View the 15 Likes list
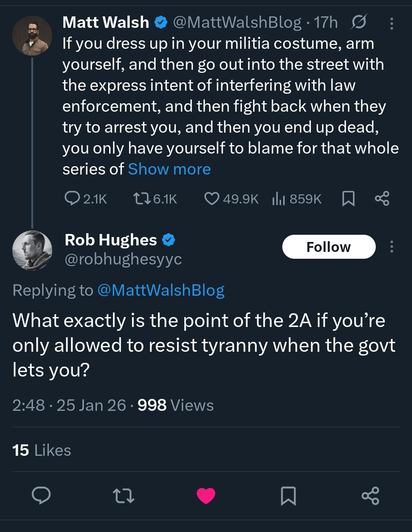The width and height of the screenshot is (412, 532). click(42, 450)
